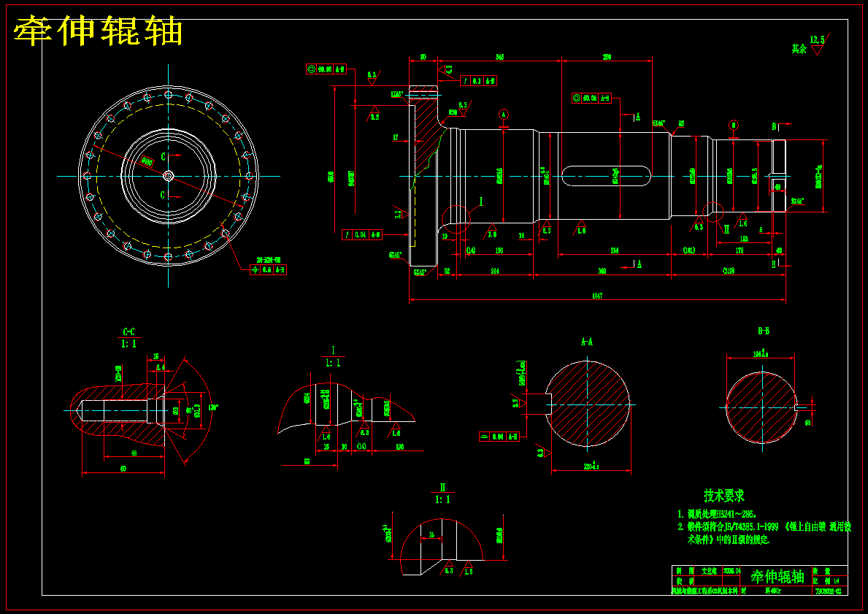The image size is (868, 614).
Task: Click the center hole of flange view
Action: (169, 176)
